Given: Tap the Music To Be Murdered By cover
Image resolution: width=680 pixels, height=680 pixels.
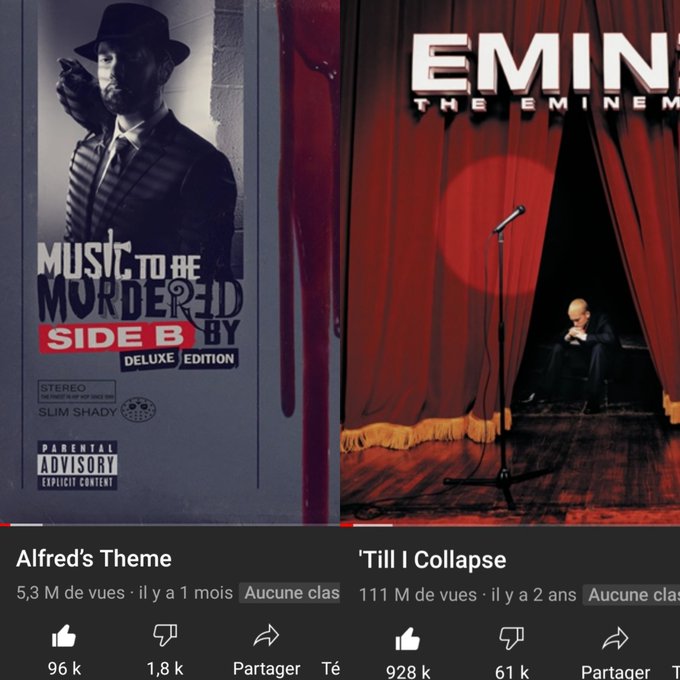Looking at the screenshot, I should point(170,261).
